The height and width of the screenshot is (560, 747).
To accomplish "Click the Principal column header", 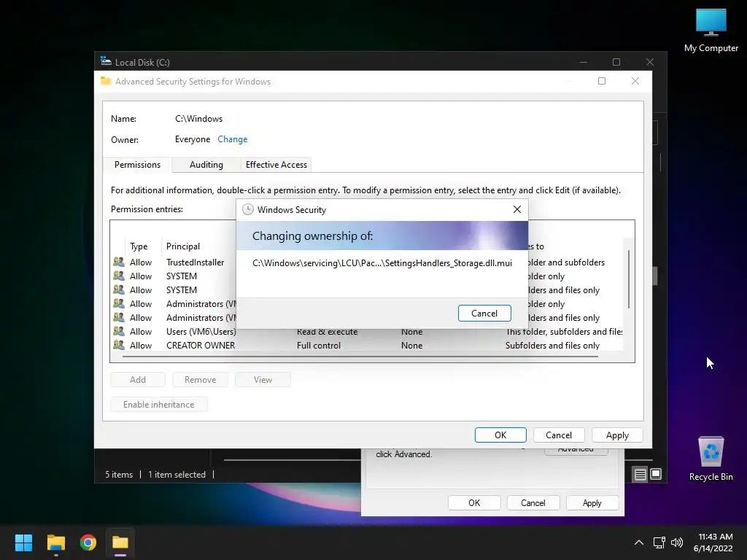I will point(183,246).
